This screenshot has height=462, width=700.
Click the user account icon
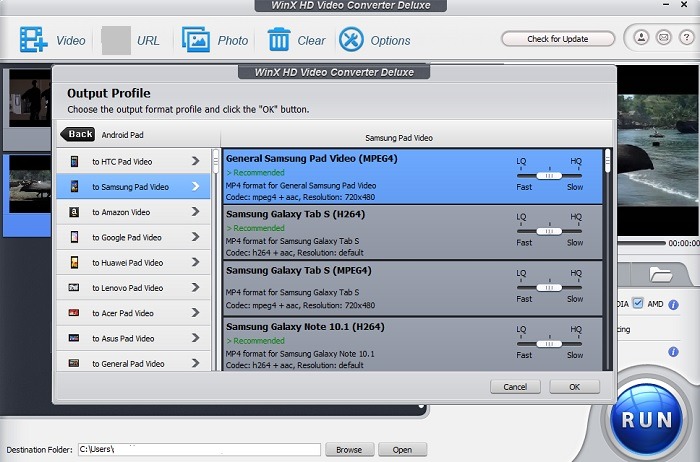coord(641,39)
